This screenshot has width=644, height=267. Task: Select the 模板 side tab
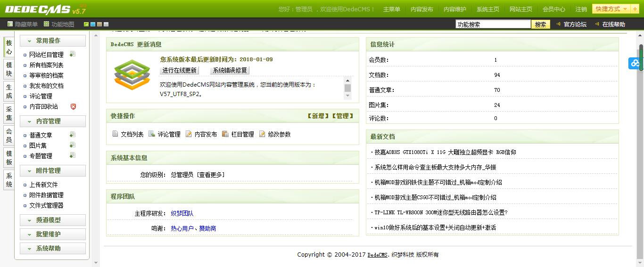point(9,158)
